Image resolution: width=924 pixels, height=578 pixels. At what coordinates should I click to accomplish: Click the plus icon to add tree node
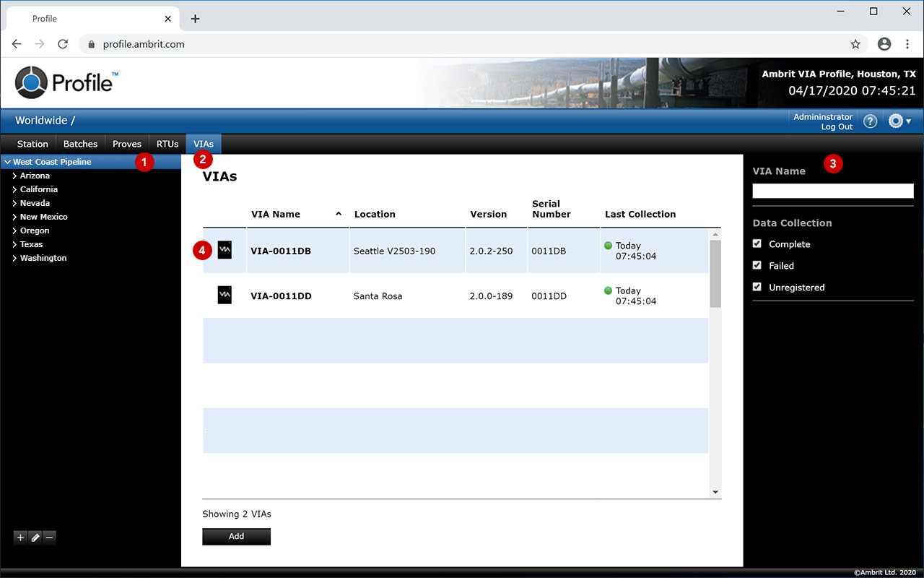[20, 537]
